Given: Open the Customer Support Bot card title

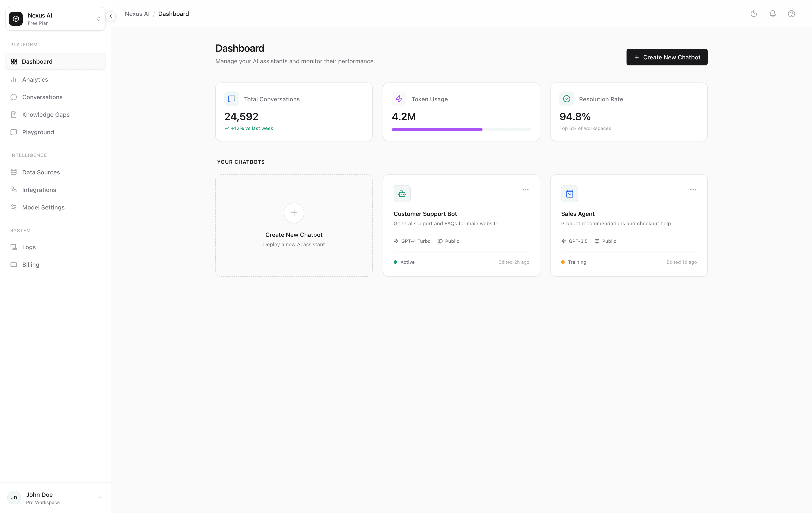Looking at the screenshot, I should [x=425, y=214].
